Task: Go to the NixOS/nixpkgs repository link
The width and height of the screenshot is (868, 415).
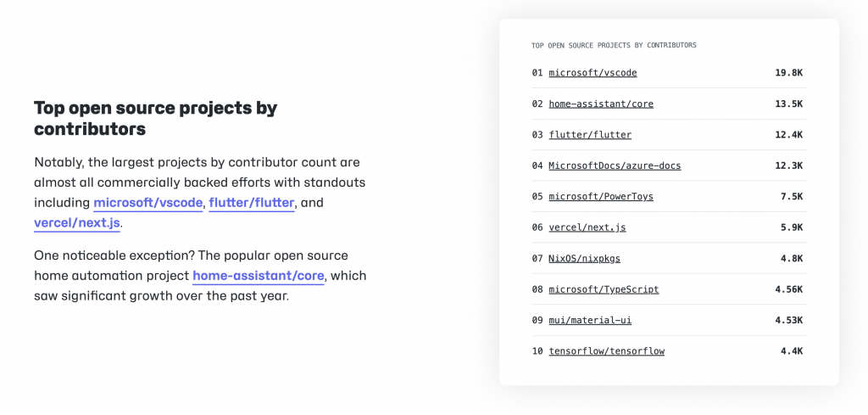Action: coord(584,258)
